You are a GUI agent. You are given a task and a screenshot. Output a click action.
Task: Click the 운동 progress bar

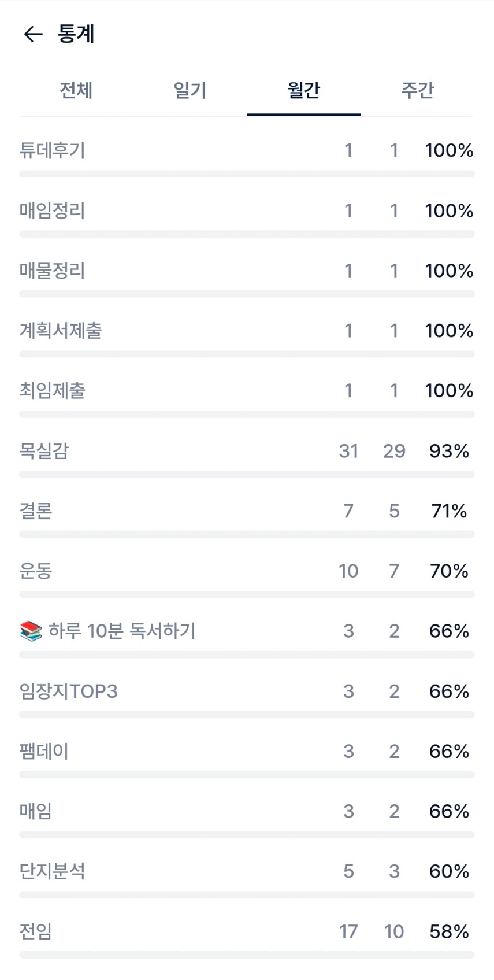(247, 594)
